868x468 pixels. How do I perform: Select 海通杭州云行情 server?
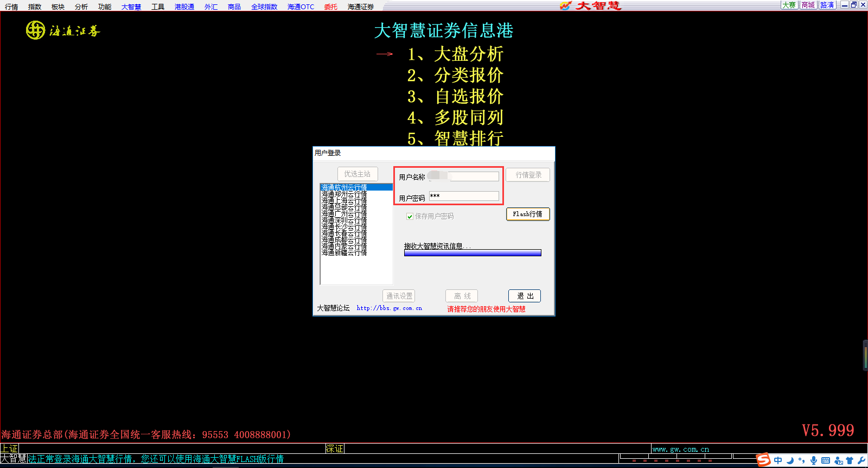click(356, 187)
